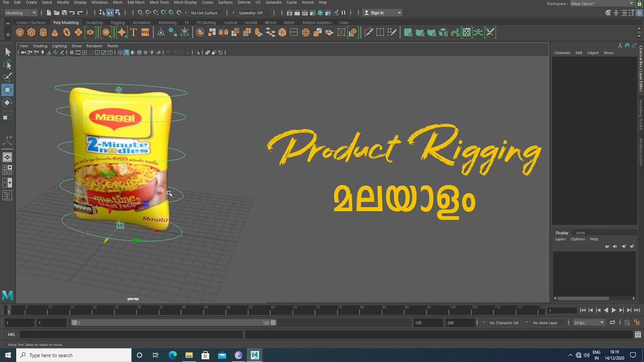Click the time range slider bar
This screenshot has height=362, width=644.
174,323
